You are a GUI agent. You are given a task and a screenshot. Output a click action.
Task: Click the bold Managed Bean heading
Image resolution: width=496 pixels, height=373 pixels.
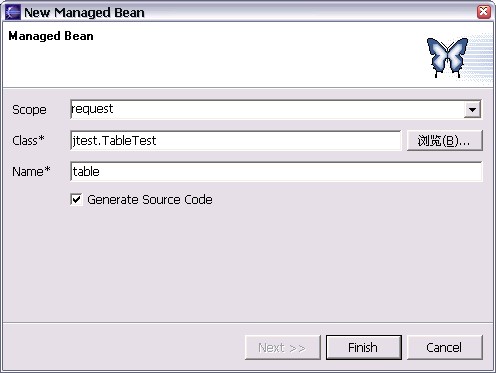point(51,36)
